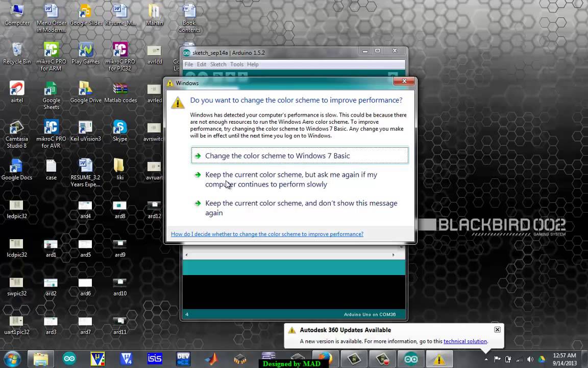Open the Sketch menu in the Arduino window
This screenshot has height=368, width=588.
click(x=218, y=64)
